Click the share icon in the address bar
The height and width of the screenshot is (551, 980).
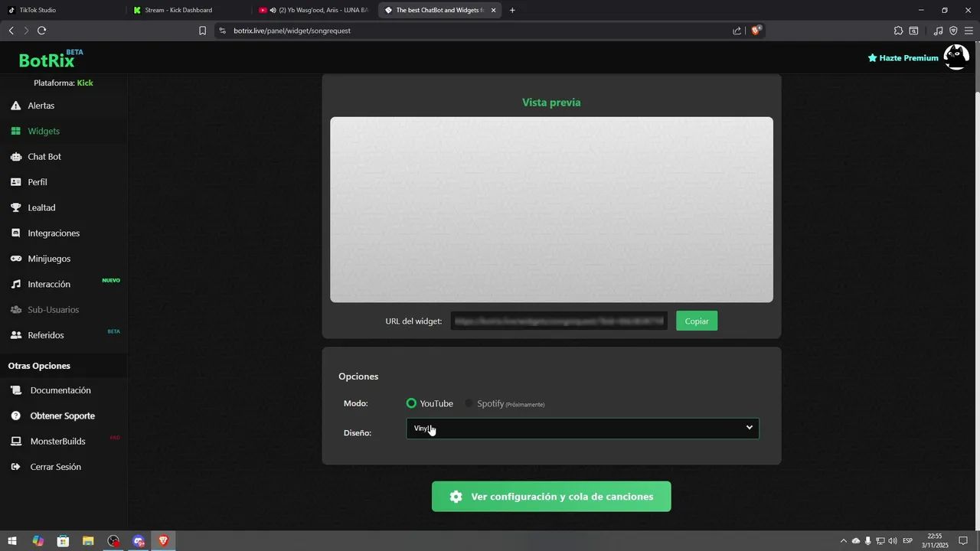point(737,31)
